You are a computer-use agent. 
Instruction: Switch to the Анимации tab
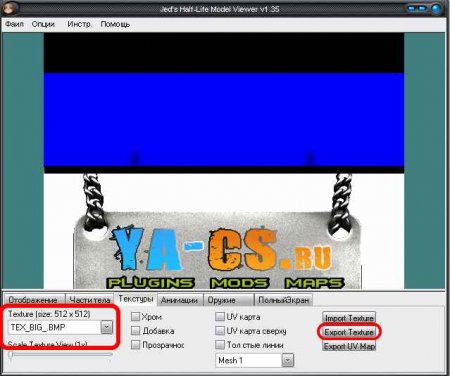[x=179, y=300]
